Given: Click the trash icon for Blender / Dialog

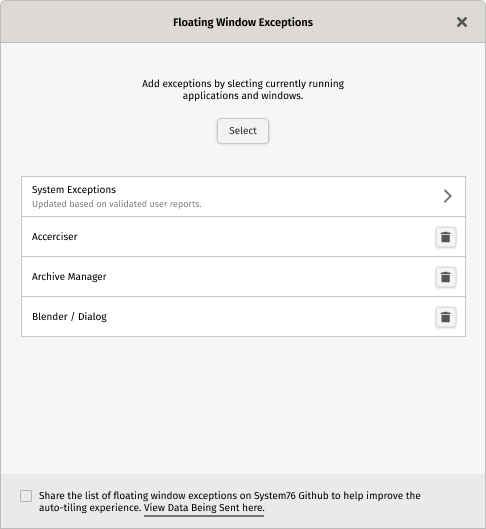Looking at the screenshot, I should point(446,317).
